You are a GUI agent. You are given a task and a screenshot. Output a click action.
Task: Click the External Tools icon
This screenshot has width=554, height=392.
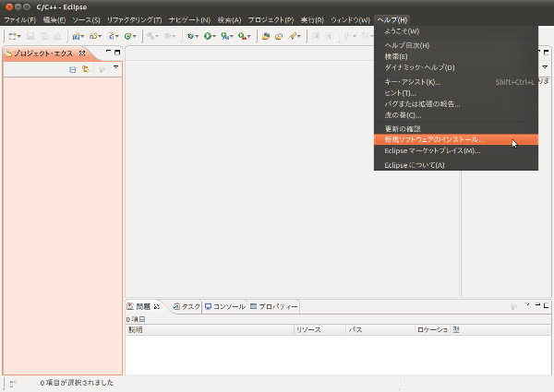point(242,36)
